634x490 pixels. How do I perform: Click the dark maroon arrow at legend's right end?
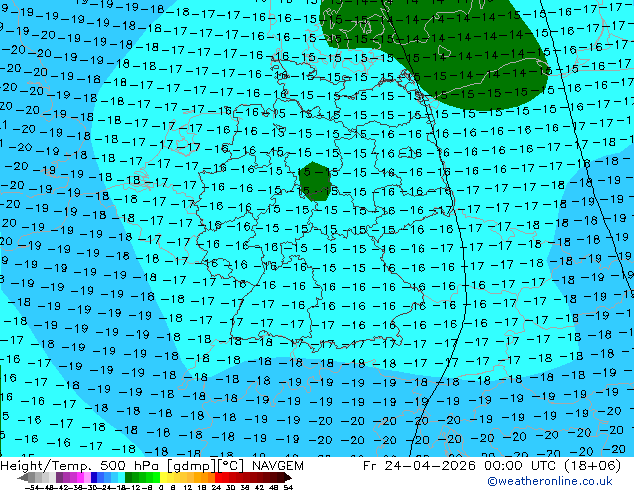tap(287, 477)
